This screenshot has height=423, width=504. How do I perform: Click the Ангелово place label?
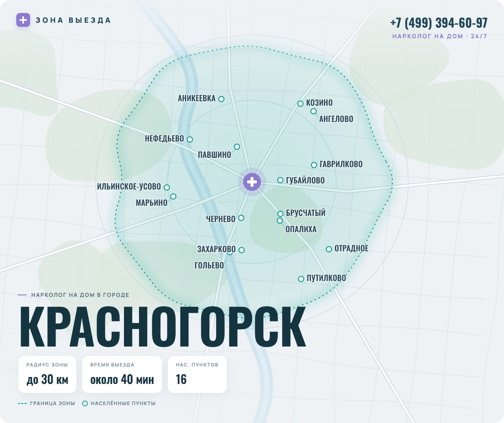tap(336, 119)
